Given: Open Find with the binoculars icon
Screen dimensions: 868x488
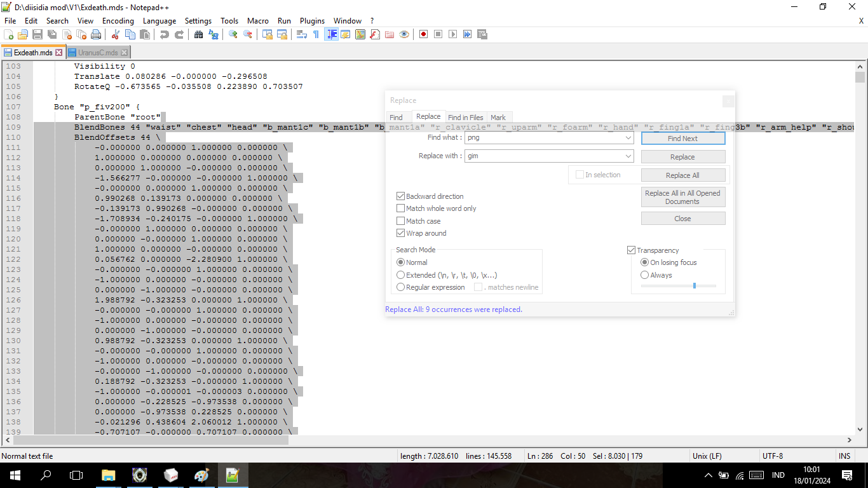Looking at the screenshot, I should [x=198, y=34].
